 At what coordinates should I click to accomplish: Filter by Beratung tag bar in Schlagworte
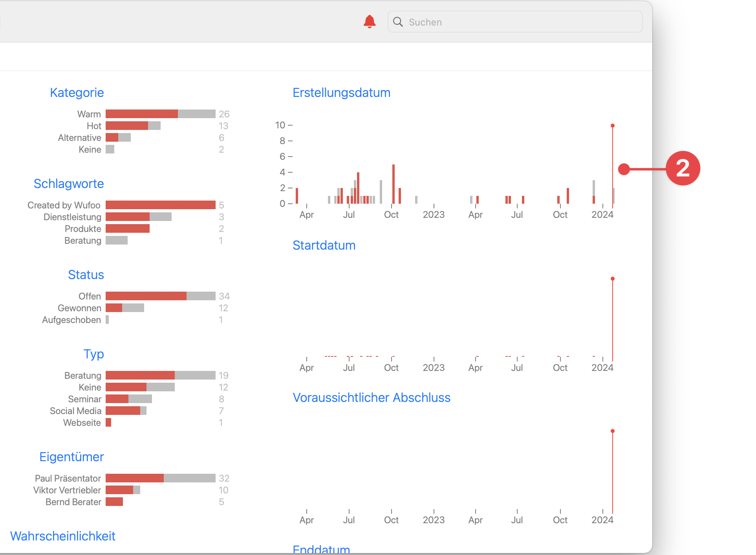[116, 240]
